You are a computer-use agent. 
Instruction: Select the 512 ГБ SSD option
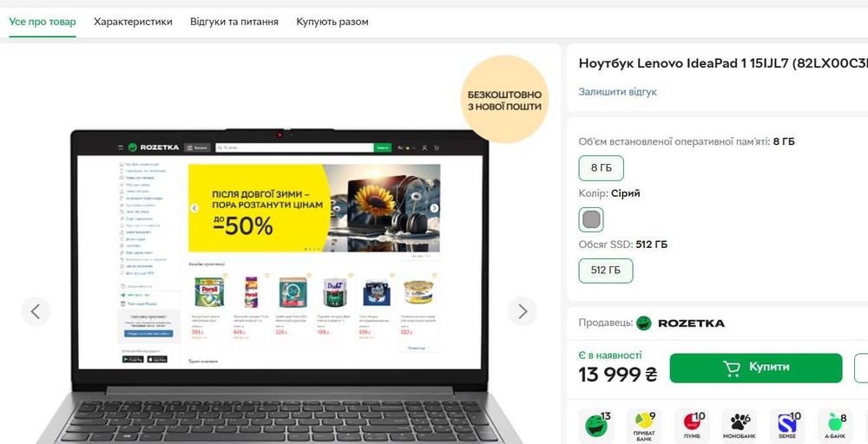coord(606,271)
